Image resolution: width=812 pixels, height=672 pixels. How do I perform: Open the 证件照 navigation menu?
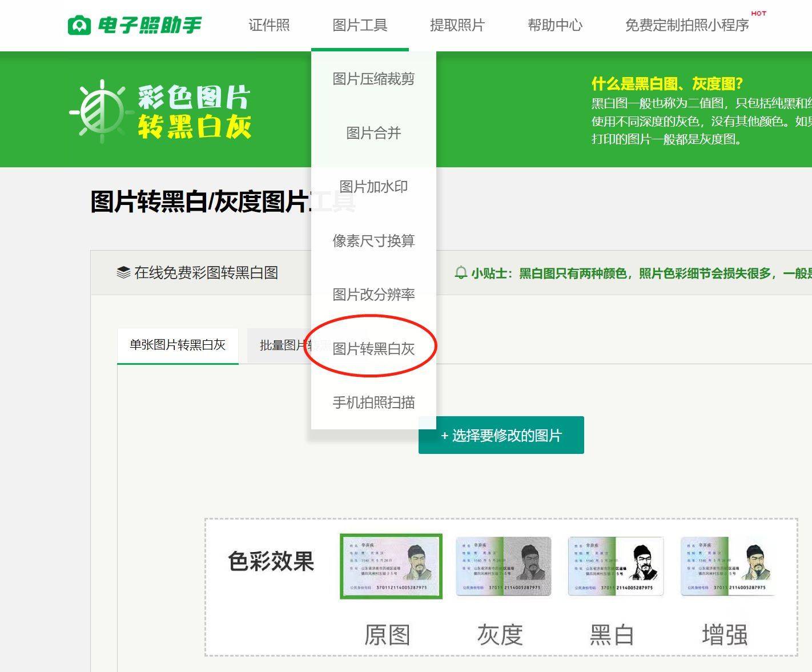pos(269,25)
